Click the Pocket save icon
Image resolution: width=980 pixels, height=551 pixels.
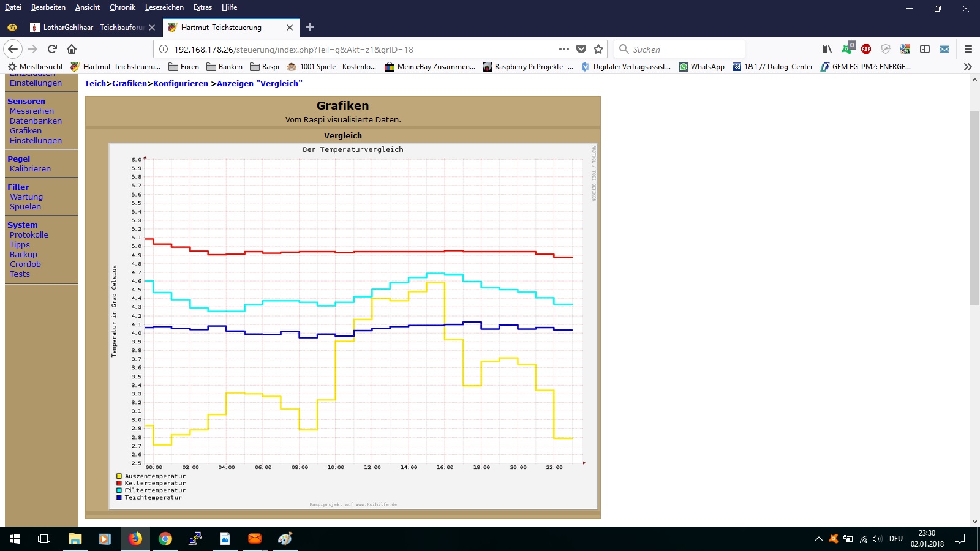[581, 49]
